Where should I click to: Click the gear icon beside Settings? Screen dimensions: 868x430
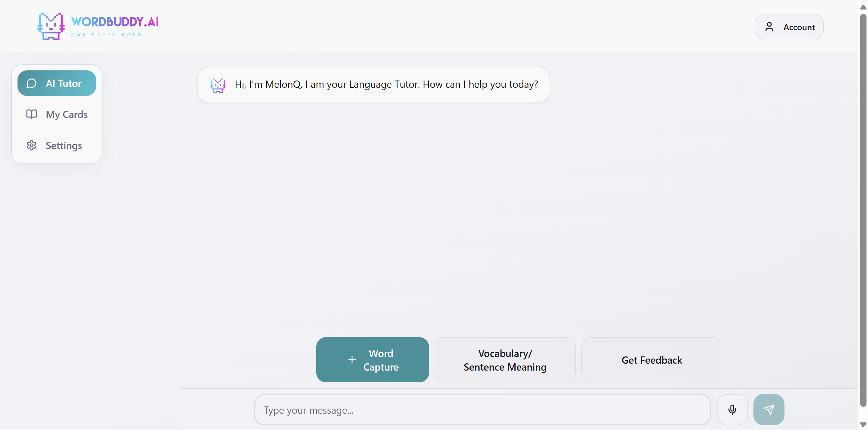pos(31,145)
